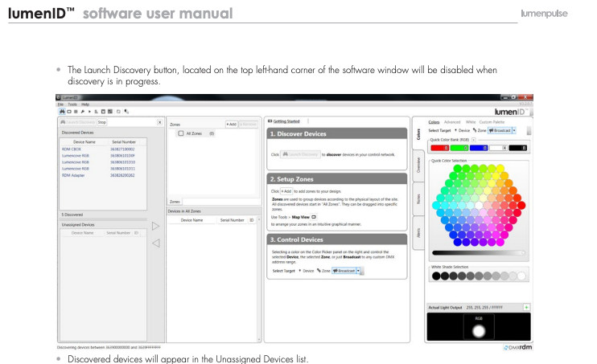597x364 pixels.
Task: Click the last icon in the top toolbar
Action: pos(126,112)
